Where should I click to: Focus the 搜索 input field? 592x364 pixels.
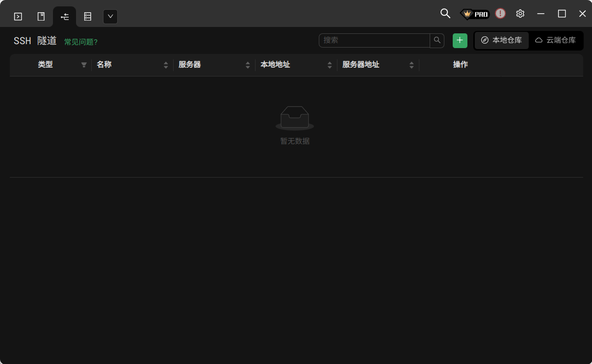point(375,40)
